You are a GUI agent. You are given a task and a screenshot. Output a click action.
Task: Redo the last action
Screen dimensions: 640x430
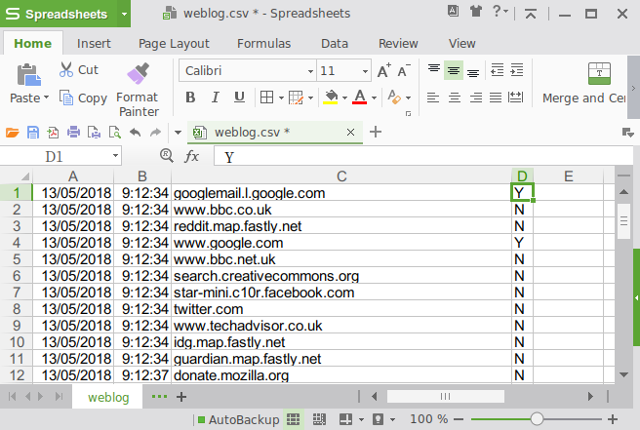click(x=156, y=132)
